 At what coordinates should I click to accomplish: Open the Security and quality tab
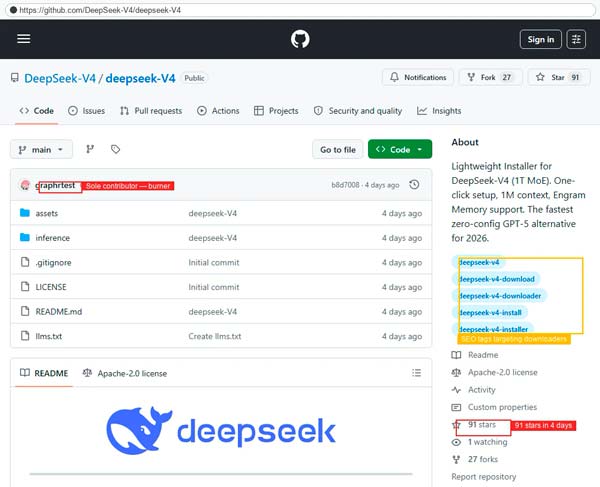pos(358,111)
